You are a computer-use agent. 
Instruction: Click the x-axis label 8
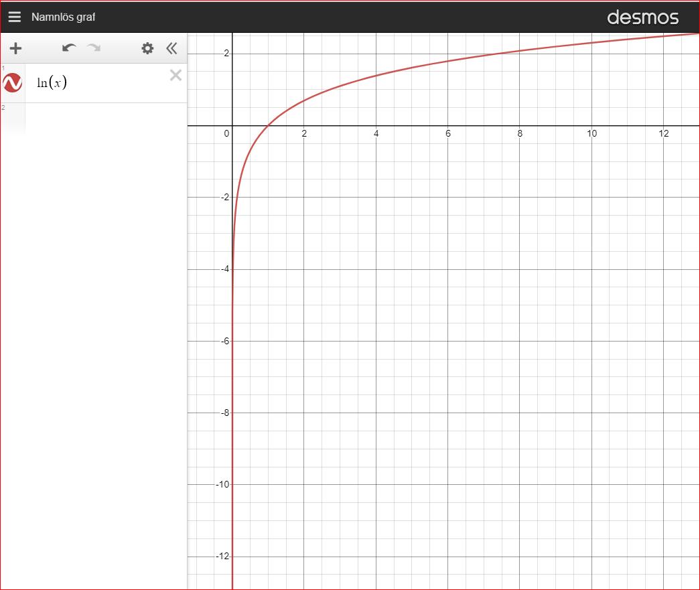coord(520,134)
